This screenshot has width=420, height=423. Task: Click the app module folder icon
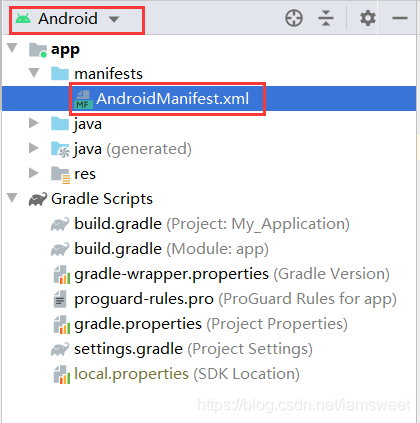coord(37,50)
